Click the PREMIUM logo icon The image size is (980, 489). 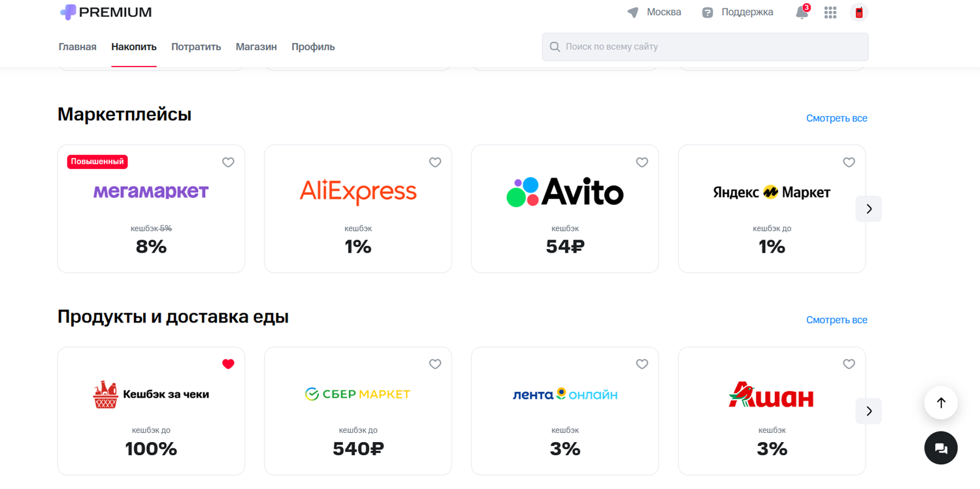pos(68,12)
